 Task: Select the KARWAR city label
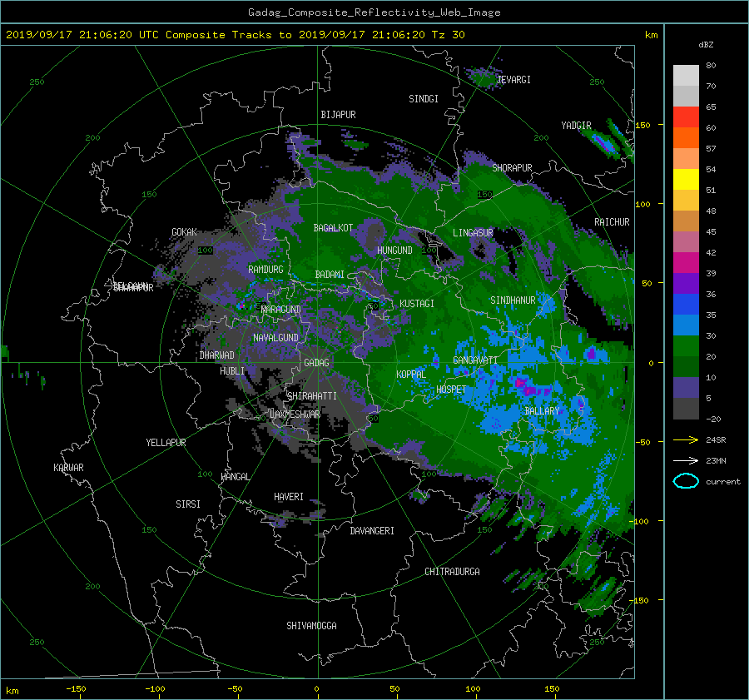(68, 468)
